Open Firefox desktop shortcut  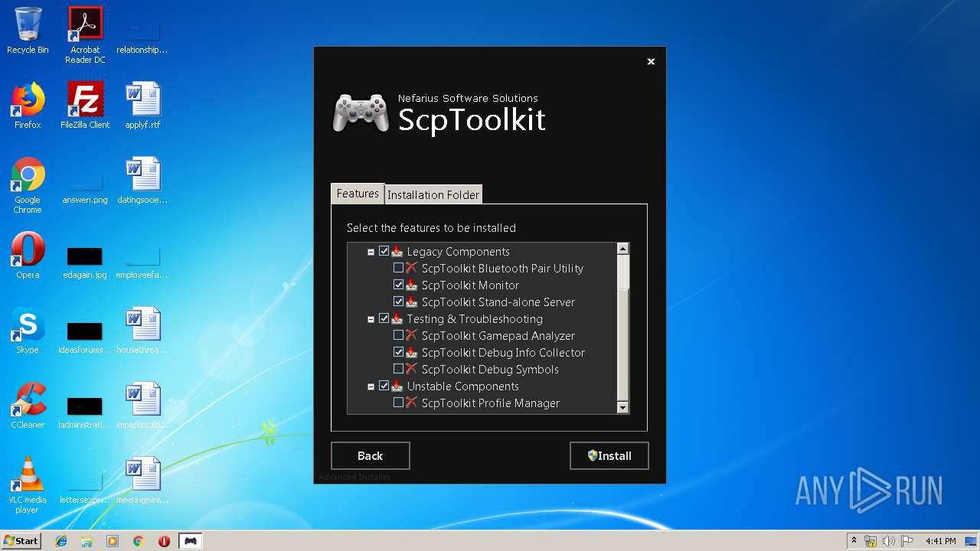(x=28, y=106)
